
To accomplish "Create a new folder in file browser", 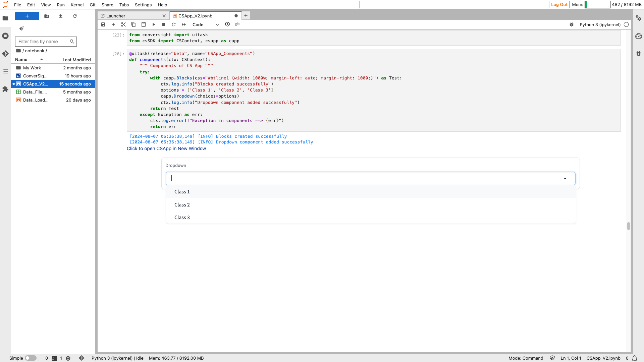I will [x=47, y=16].
